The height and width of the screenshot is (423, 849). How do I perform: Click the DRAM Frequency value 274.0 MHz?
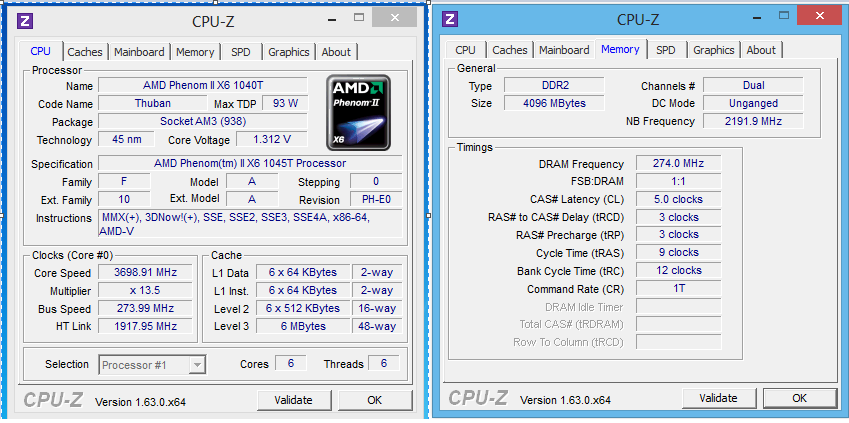[679, 163]
